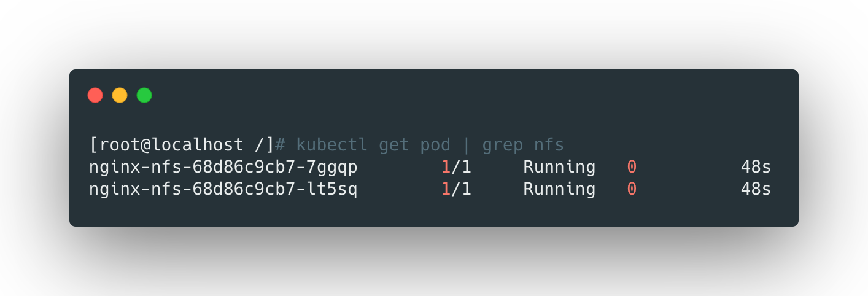Image resolution: width=868 pixels, height=296 pixels.
Task: Click the pipe symbol in the command
Action: (466, 145)
